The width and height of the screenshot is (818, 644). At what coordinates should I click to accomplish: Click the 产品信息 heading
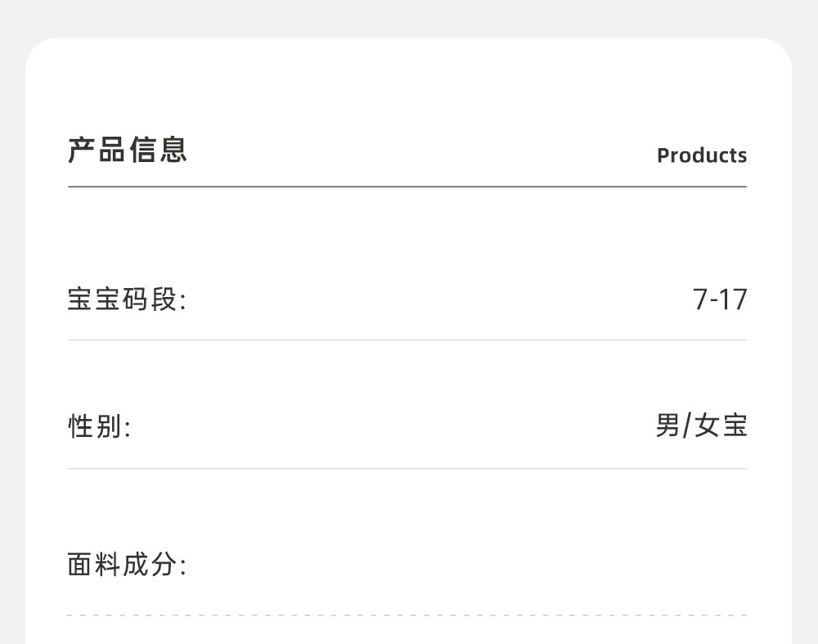pyautogui.click(x=128, y=150)
